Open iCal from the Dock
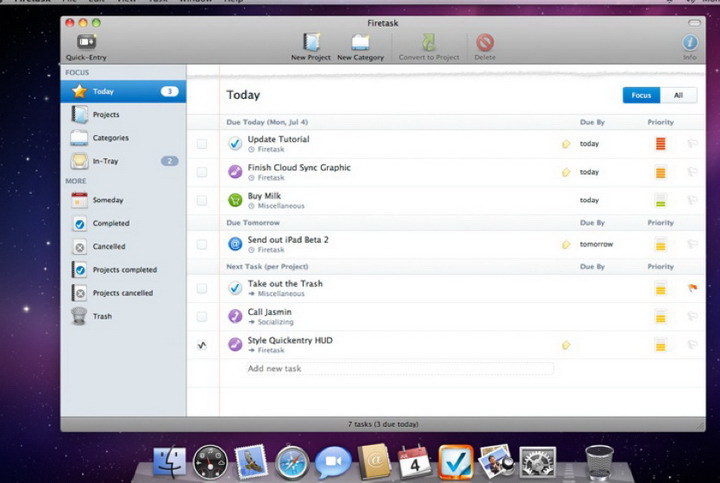This screenshot has width=720, height=483. 415,462
